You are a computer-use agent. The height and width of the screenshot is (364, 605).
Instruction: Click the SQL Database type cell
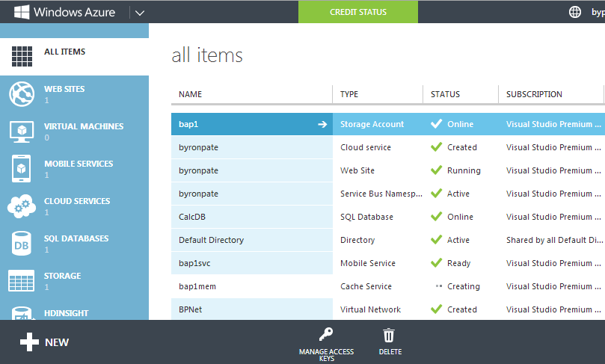366,217
